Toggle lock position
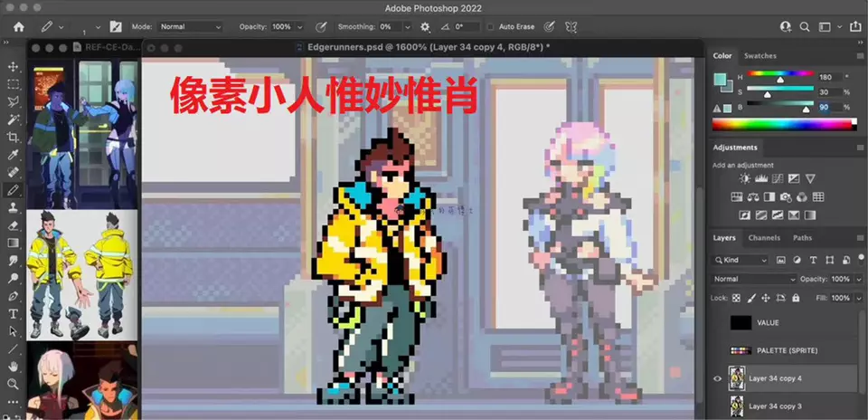 tap(766, 298)
